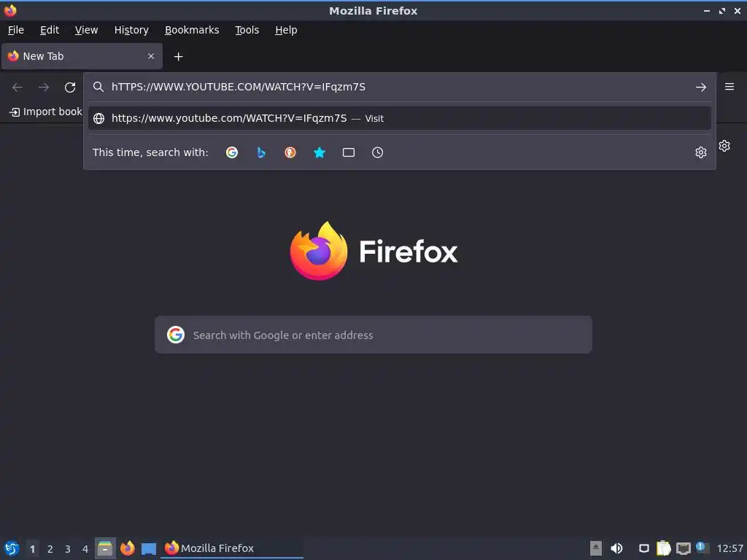Open the File menu
Image resolution: width=747 pixels, height=560 pixels.
16,30
